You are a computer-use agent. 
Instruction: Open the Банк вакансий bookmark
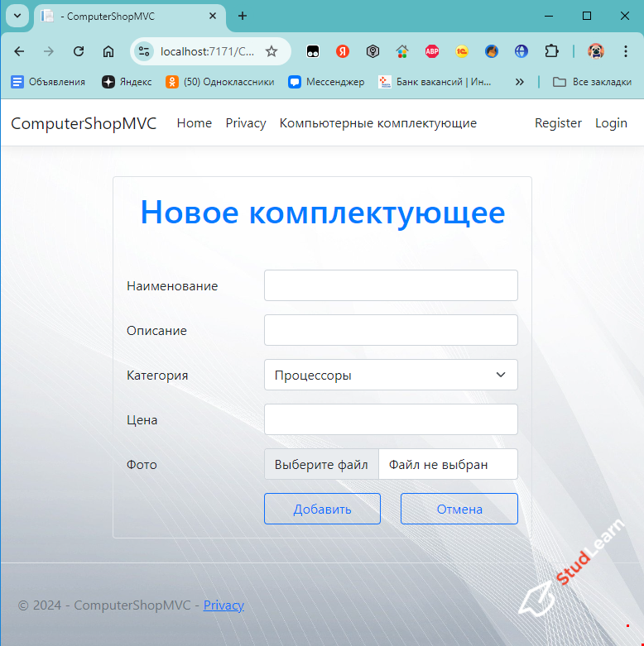[435, 82]
